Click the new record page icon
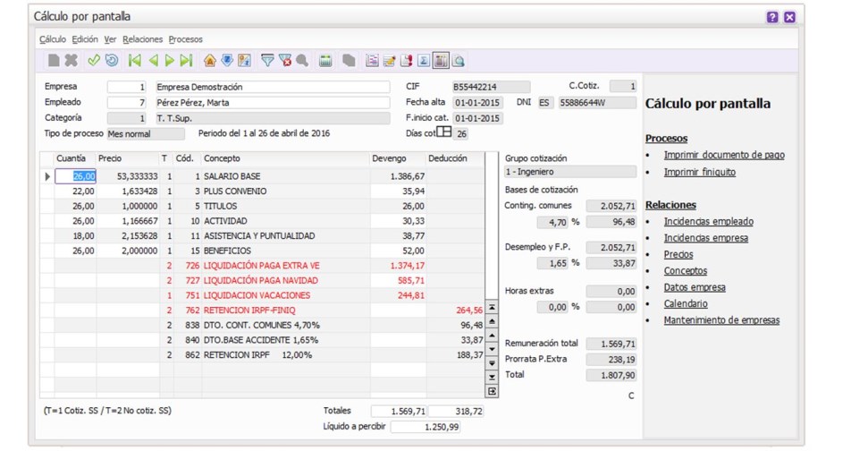Image resolution: width=868 pixels, height=451 pixels. pos(54,60)
